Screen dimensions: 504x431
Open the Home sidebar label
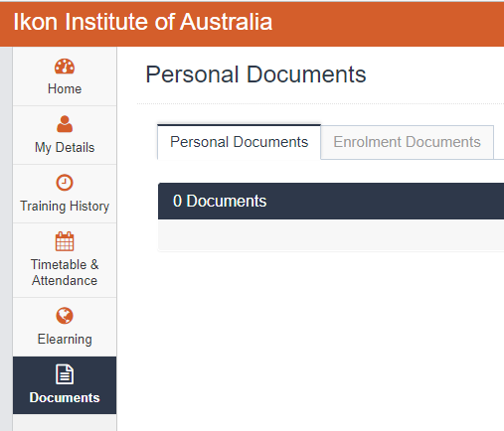(65, 88)
